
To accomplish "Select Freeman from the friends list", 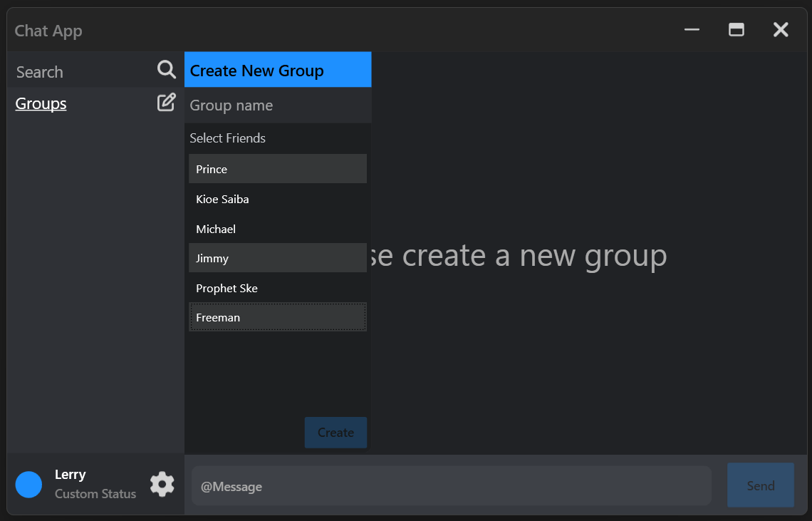I will tap(278, 317).
